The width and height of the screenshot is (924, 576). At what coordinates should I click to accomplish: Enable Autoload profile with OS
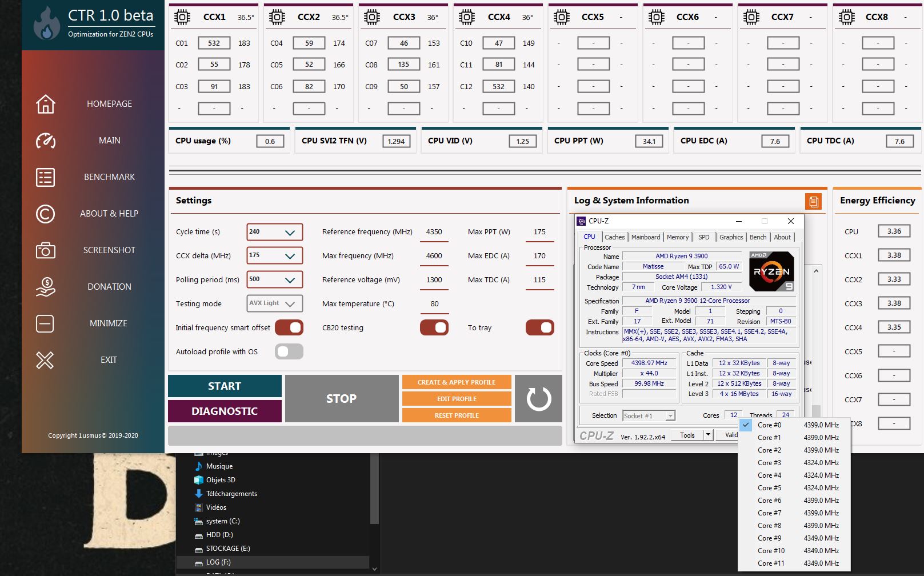[x=289, y=351]
